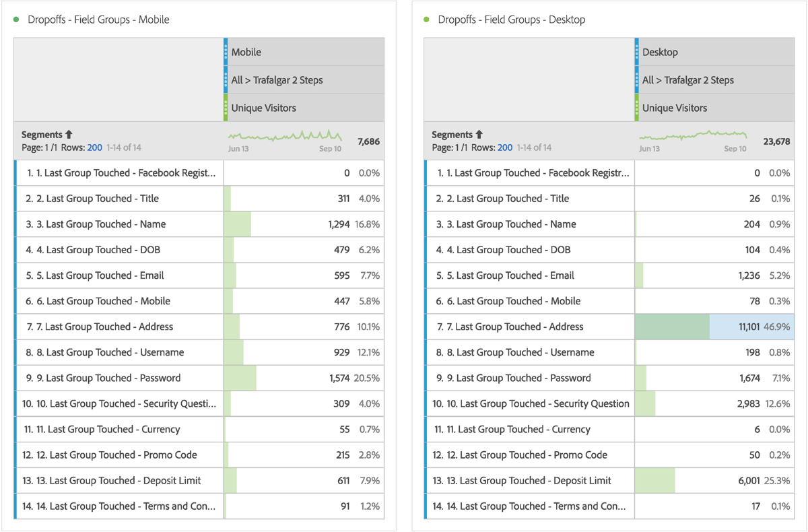808x532 pixels.
Task: Open the Rows 200 selector in the Desktop table
Action: pyautogui.click(x=504, y=147)
